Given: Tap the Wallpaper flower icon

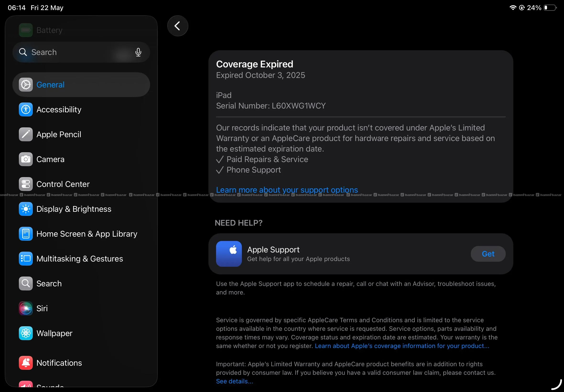Looking at the screenshot, I should click(26, 333).
